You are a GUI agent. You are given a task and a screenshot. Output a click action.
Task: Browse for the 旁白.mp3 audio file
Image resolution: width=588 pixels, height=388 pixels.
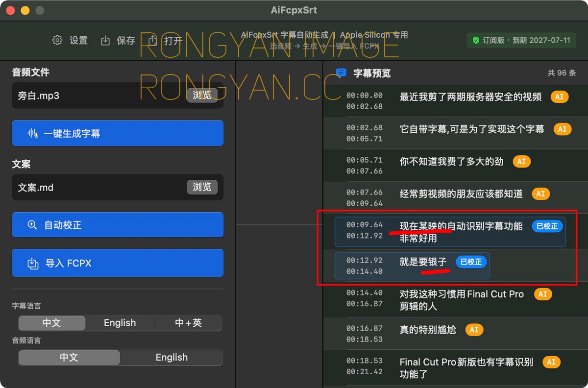(x=202, y=95)
